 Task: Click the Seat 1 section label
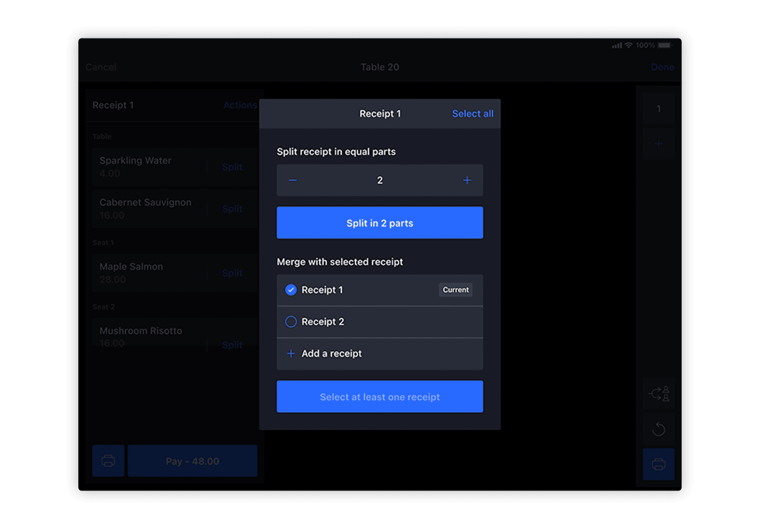[103, 242]
